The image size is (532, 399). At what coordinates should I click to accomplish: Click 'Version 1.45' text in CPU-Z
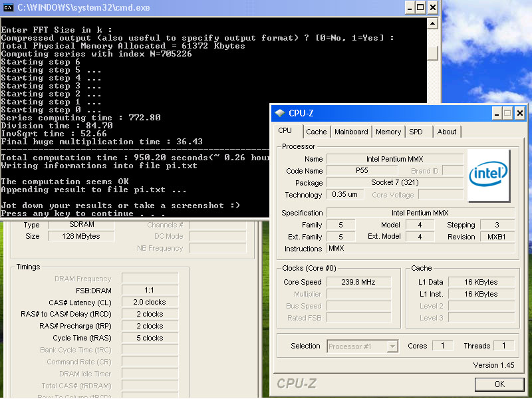click(x=493, y=365)
